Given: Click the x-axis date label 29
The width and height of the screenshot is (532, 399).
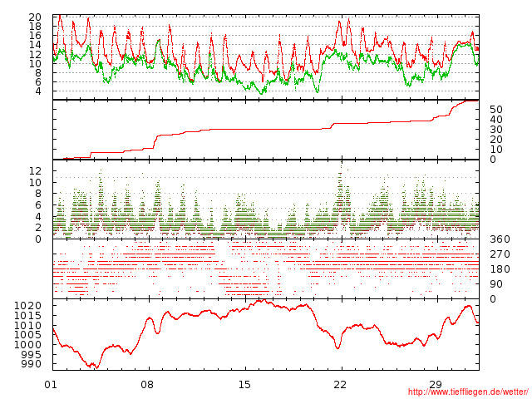Looking at the screenshot, I should coord(436,384).
